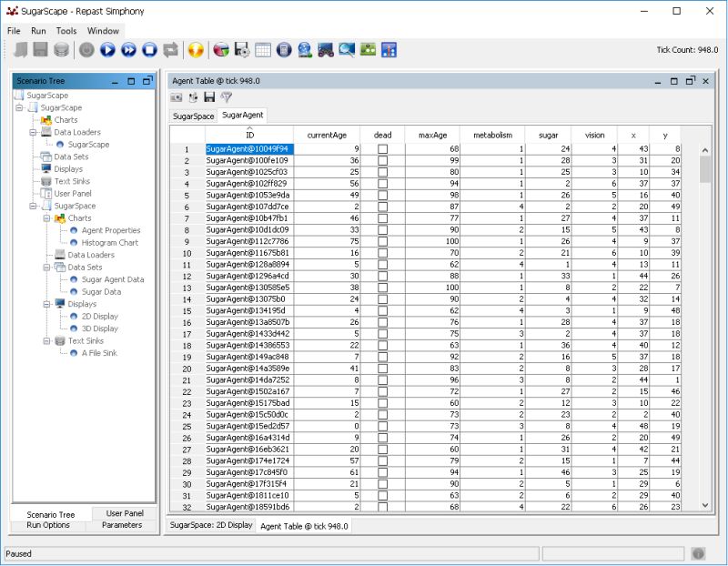Image resolution: width=728 pixels, height=566 pixels.
Task: Open the Run menu
Action: 38,31
